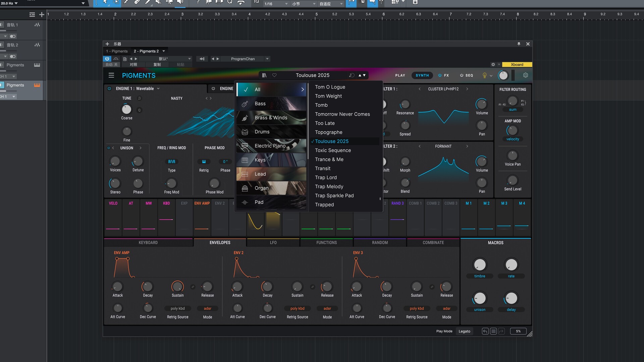Click the SYNTH view button
644x362 pixels.
pyautogui.click(x=422, y=75)
